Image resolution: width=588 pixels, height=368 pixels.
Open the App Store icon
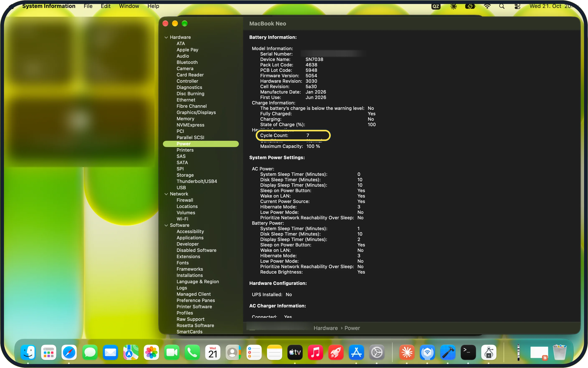[x=356, y=352]
